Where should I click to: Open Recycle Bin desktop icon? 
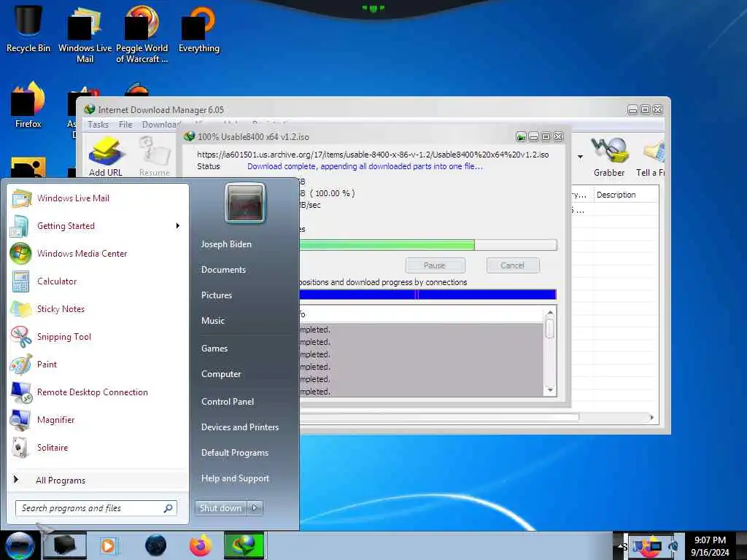[x=28, y=28]
